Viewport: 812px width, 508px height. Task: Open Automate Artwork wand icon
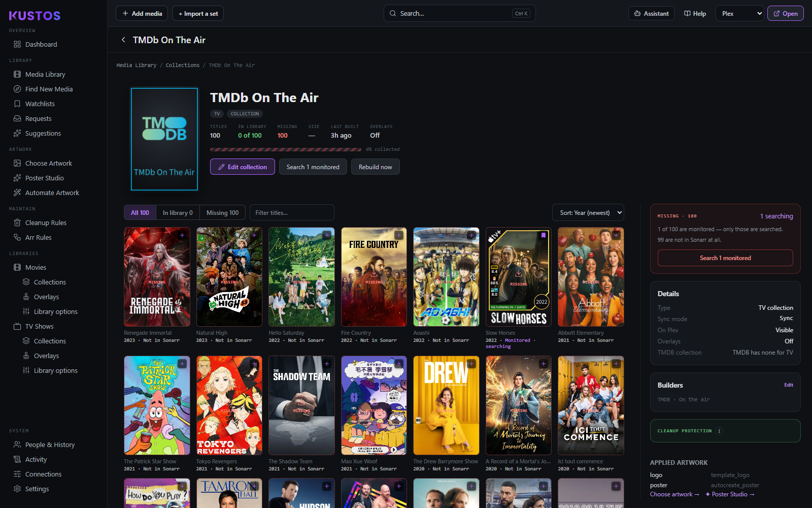click(x=17, y=193)
